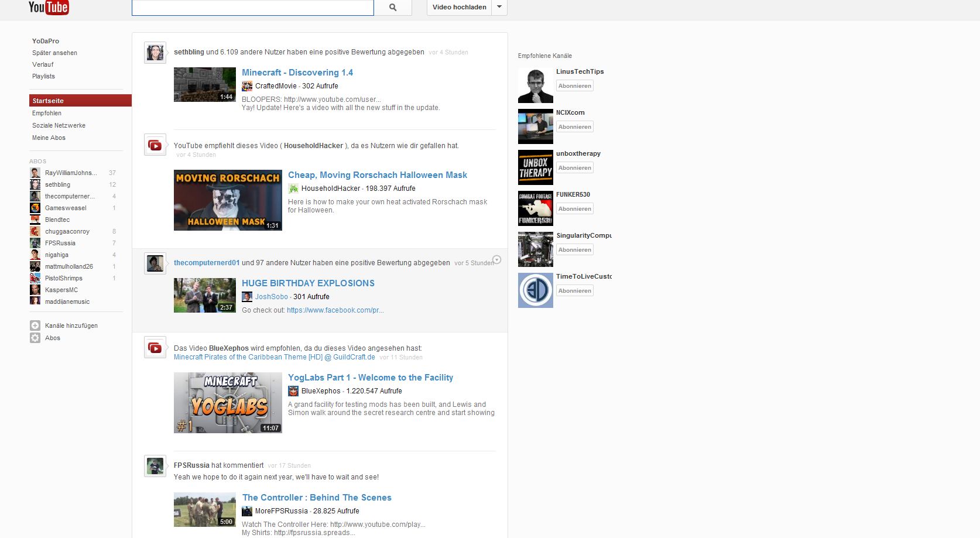Screen dimensions: 980x538
Task: Click chuggaaconroy avatar in Abos list
Action: 35,231
